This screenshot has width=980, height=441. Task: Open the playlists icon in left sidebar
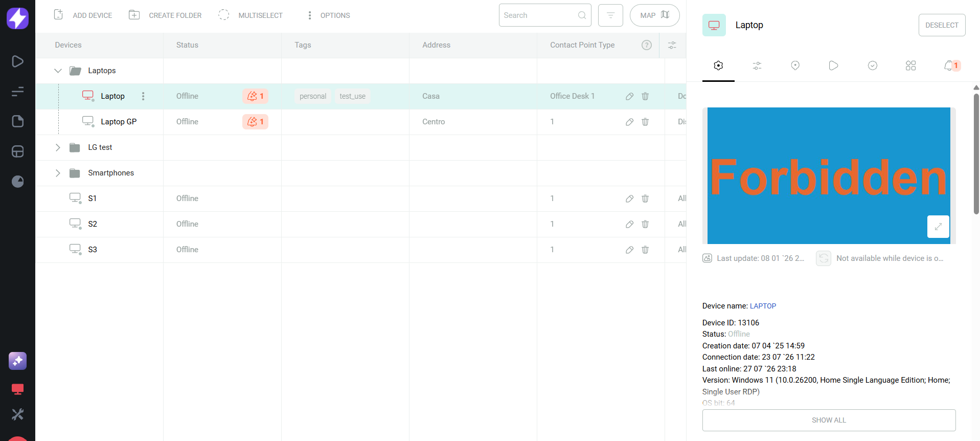pyautogui.click(x=17, y=92)
